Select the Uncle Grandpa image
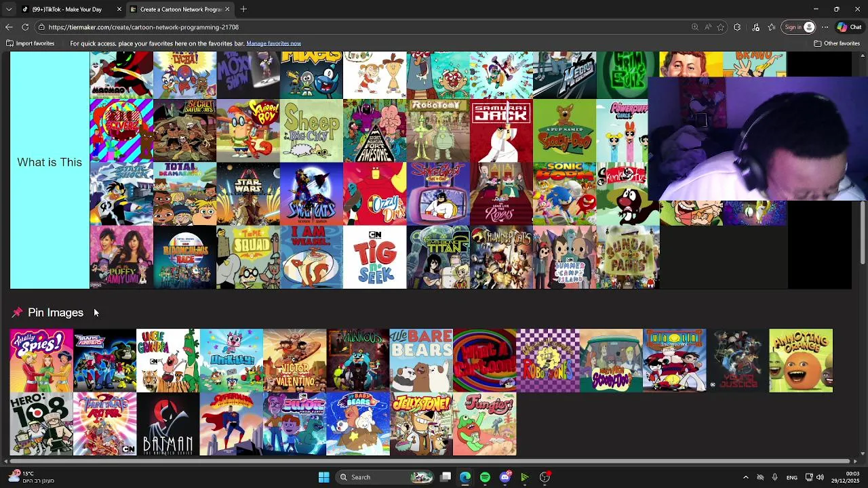 (x=167, y=361)
